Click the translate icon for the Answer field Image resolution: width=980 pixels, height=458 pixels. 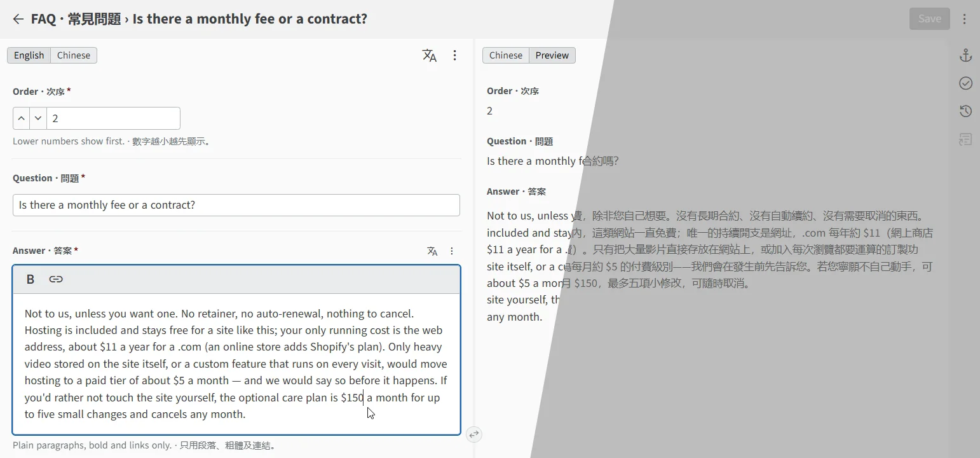433,251
